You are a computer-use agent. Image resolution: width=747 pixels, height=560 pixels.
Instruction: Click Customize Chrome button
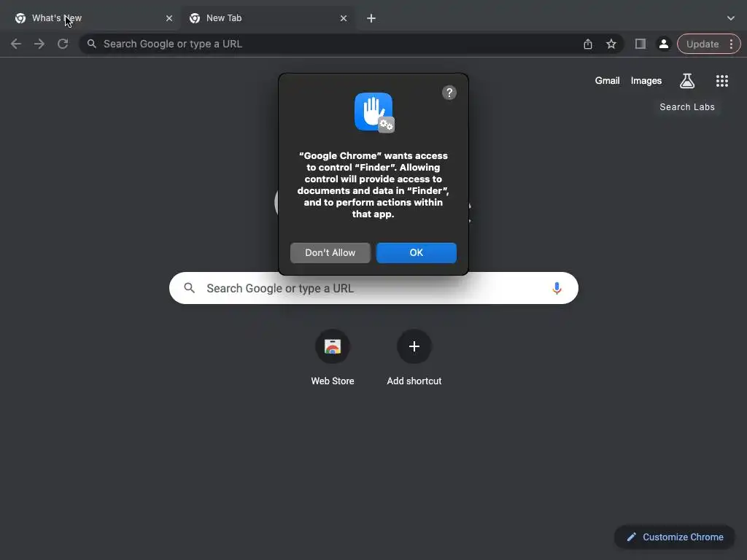tap(675, 537)
